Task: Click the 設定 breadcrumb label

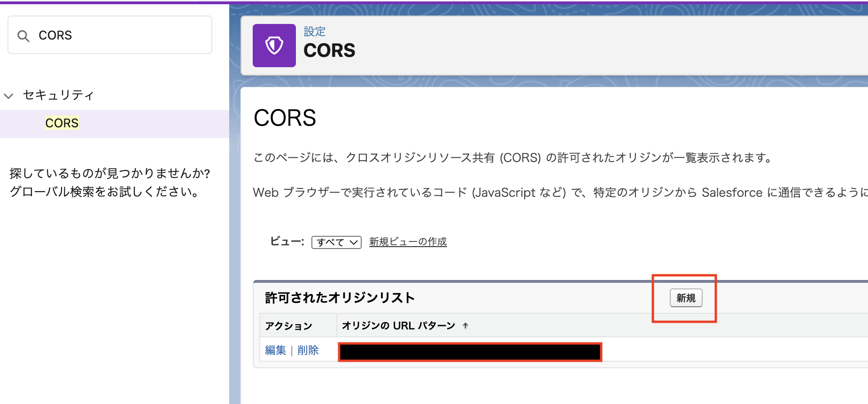Action: 315,31
